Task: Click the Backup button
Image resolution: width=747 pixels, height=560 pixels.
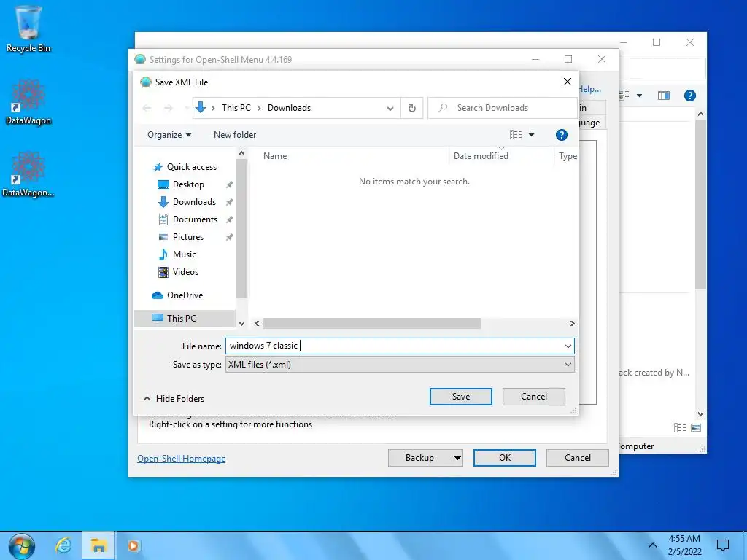Action: [x=419, y=458]
